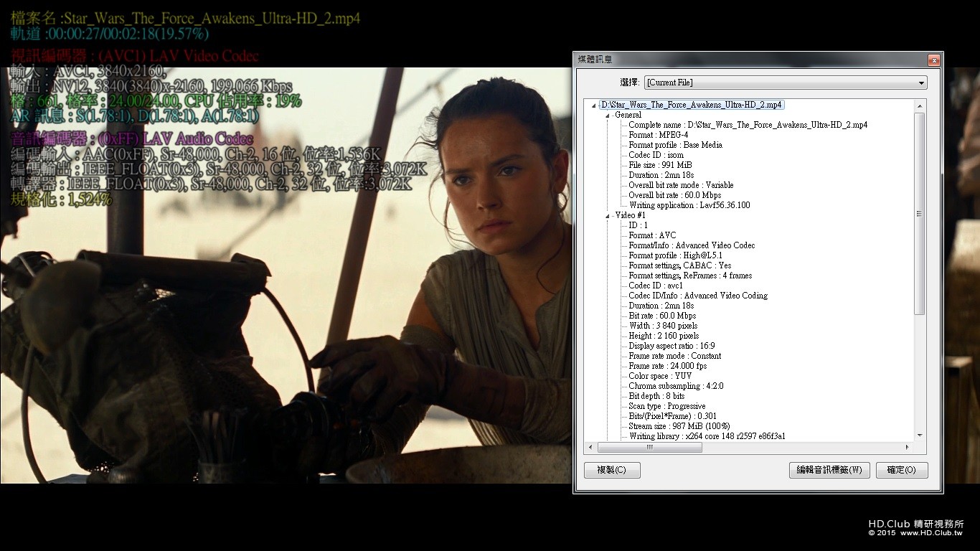Select the 'Bit depth : 8 bits' row

[x=656, y=396]
